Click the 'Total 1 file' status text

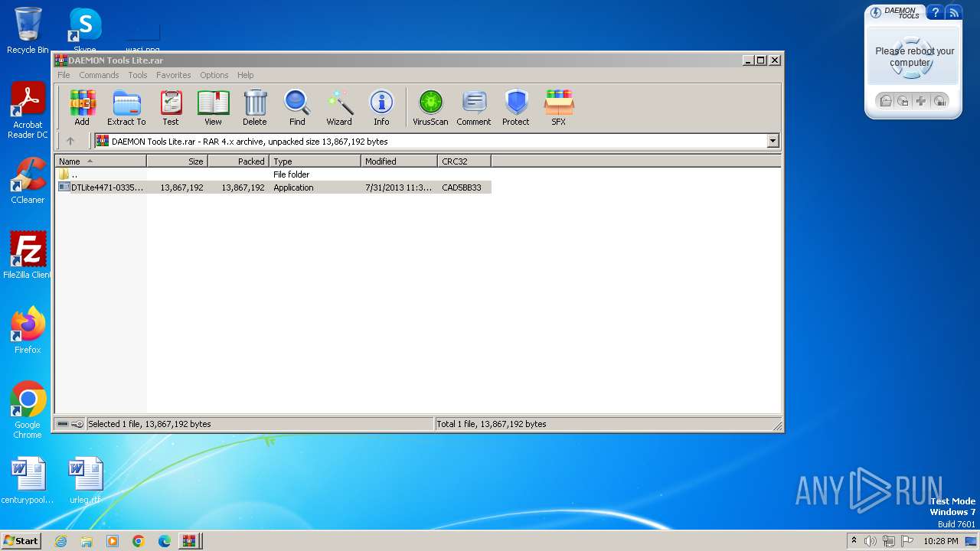[x=491, y=424]
